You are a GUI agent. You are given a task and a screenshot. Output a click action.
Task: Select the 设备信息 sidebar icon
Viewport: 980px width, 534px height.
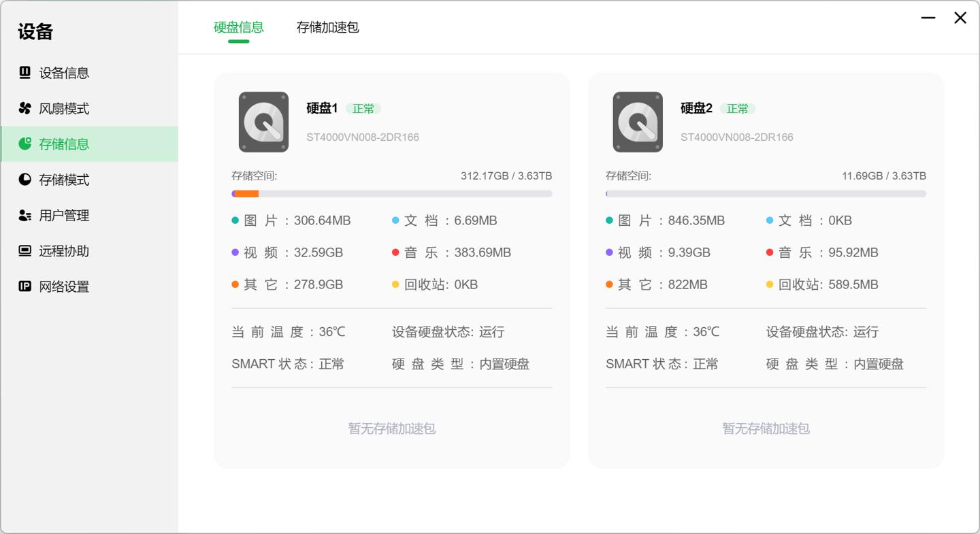click(24, 73)
